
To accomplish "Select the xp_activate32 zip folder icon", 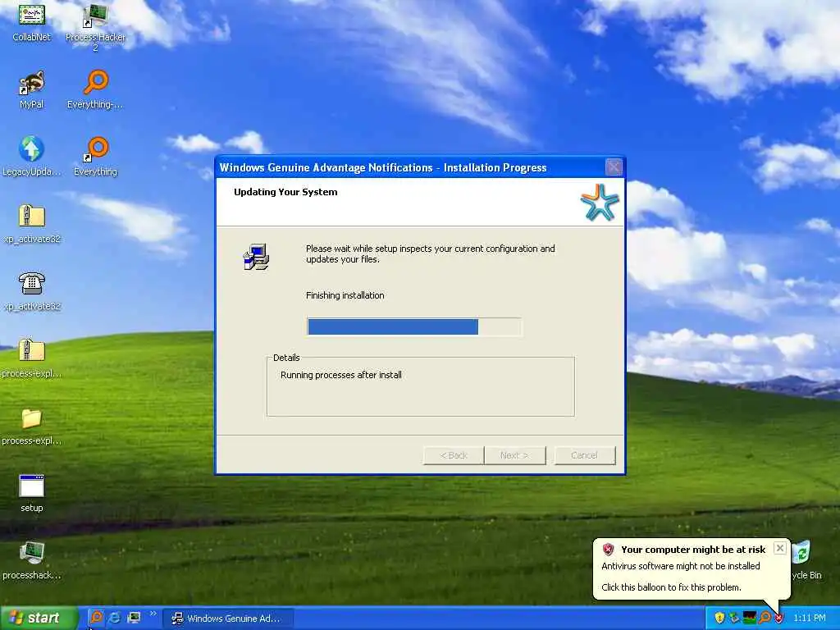I will [32, 223].
